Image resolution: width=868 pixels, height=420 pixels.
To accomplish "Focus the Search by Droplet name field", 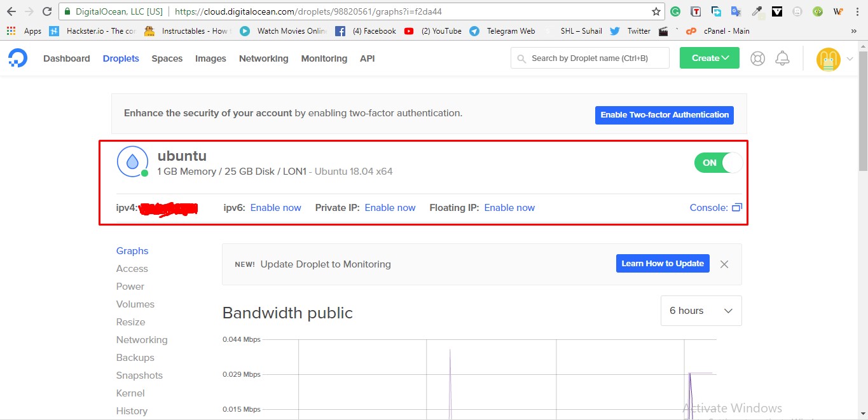I will coord(590,58).
